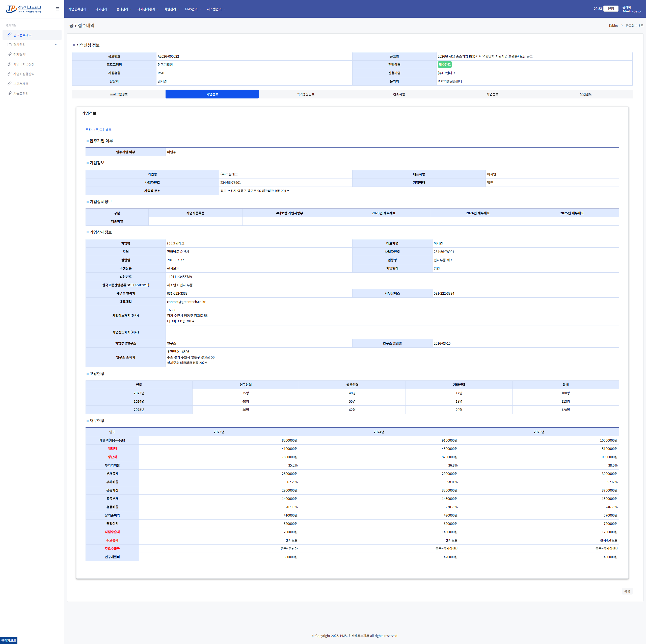646x644 pixels.
Task: Switch to the 사업정보 tab
Action: click(492, 94)
